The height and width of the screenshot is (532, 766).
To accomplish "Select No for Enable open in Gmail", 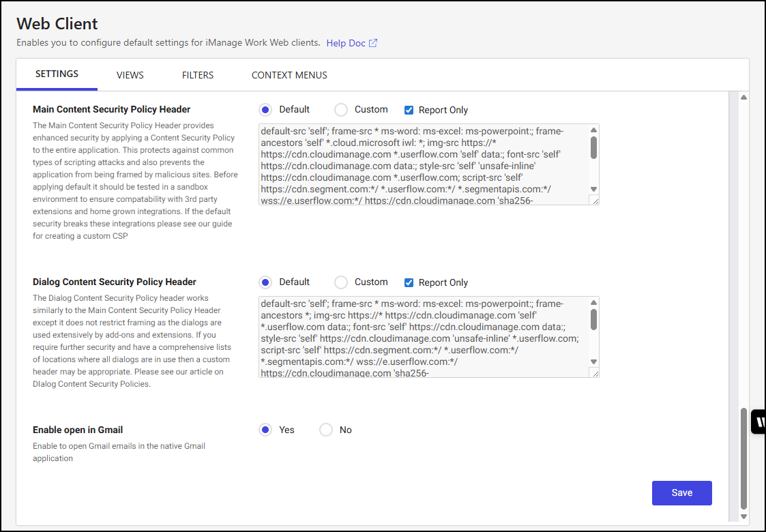I will [x=326, y=430].
